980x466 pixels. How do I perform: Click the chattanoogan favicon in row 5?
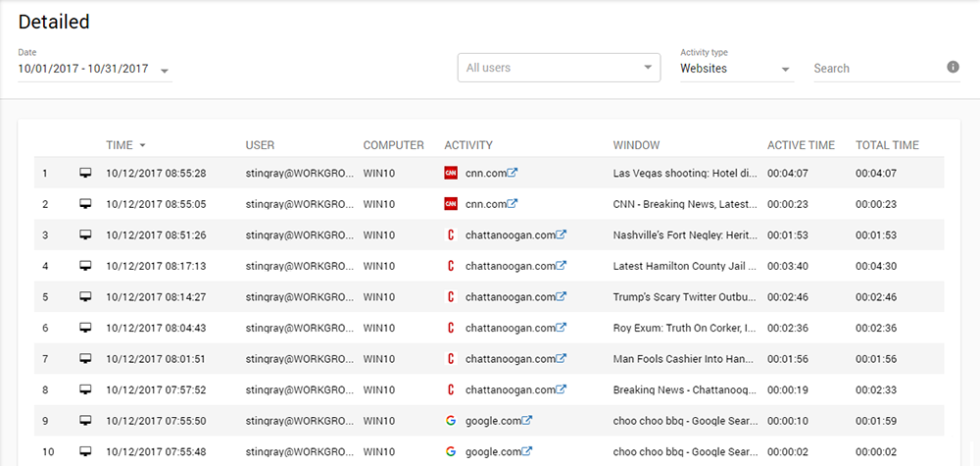pyautogui.click(x=451, y=297)
